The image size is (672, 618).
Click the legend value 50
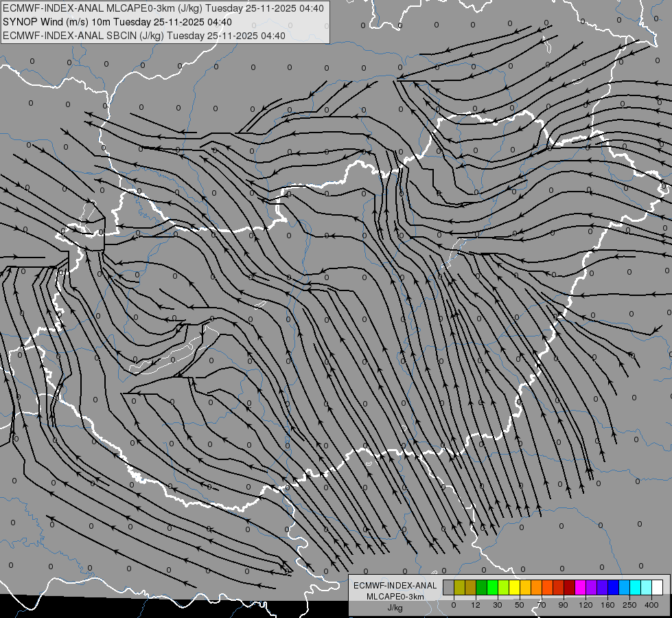pos(520,605)
